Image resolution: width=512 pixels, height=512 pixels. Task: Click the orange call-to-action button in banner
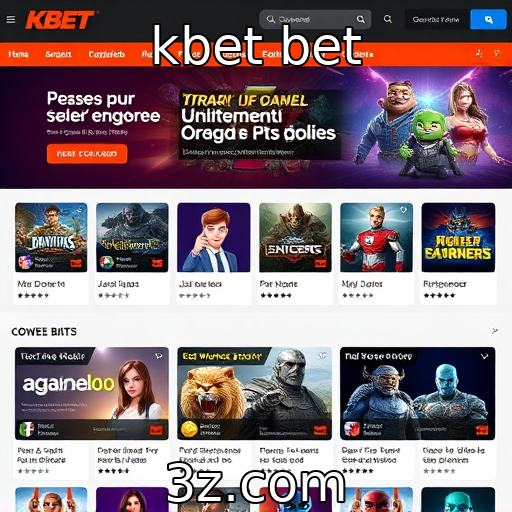87,154
